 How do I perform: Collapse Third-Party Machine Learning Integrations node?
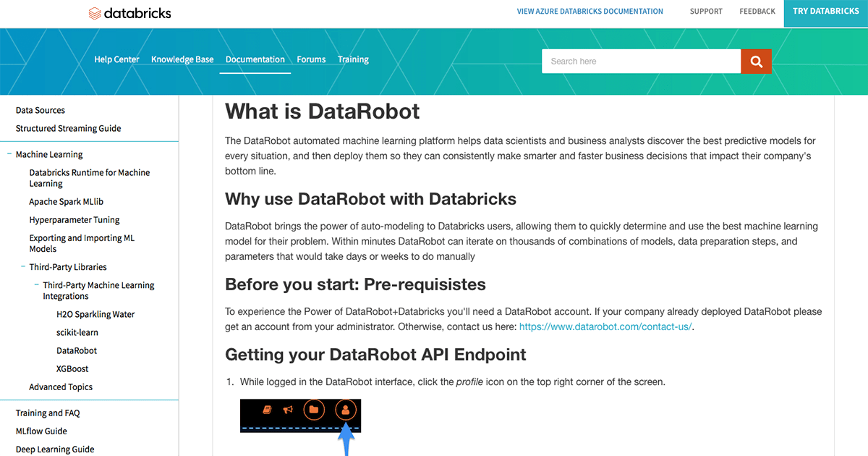[37, 285]
